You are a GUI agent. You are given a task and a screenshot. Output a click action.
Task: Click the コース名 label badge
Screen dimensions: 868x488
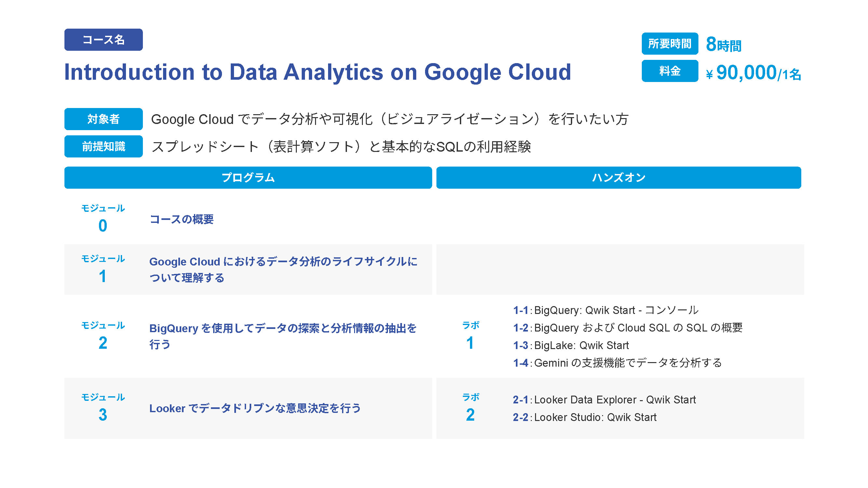click(x=103, y=40)
